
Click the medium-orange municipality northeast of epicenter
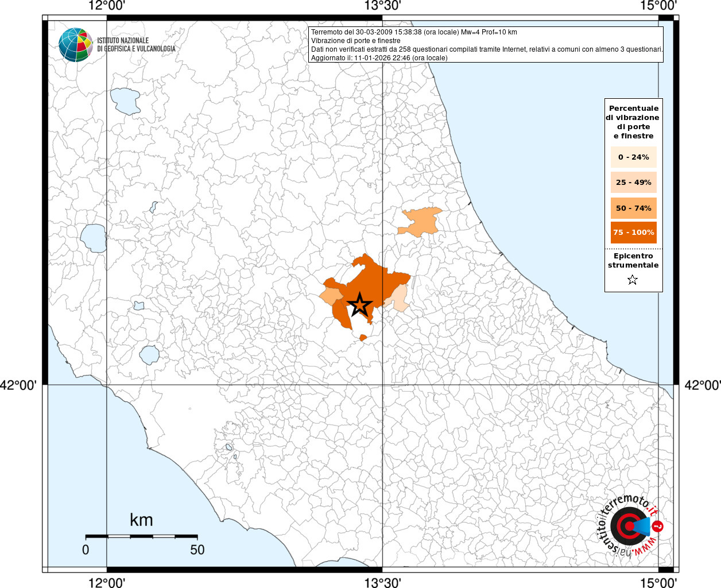coord(422,221)
